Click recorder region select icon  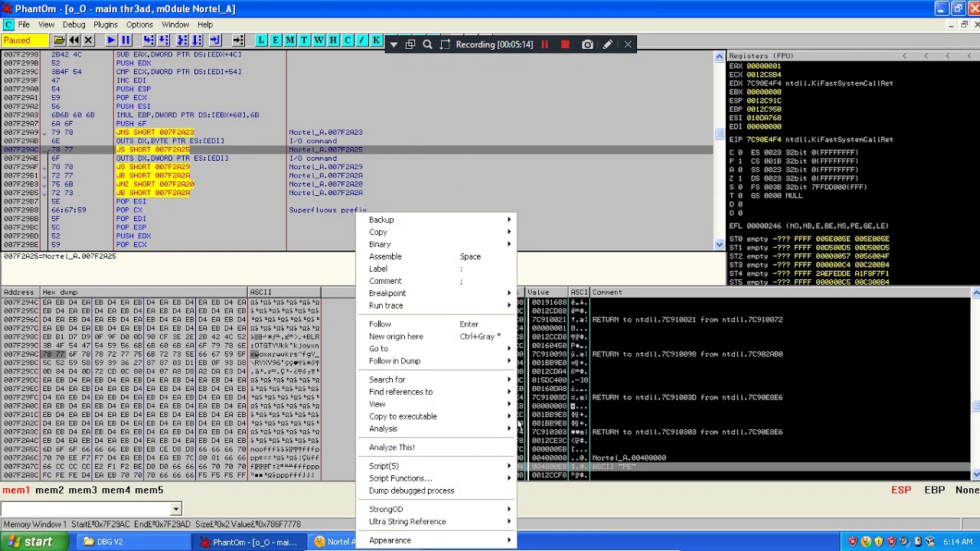445,44
